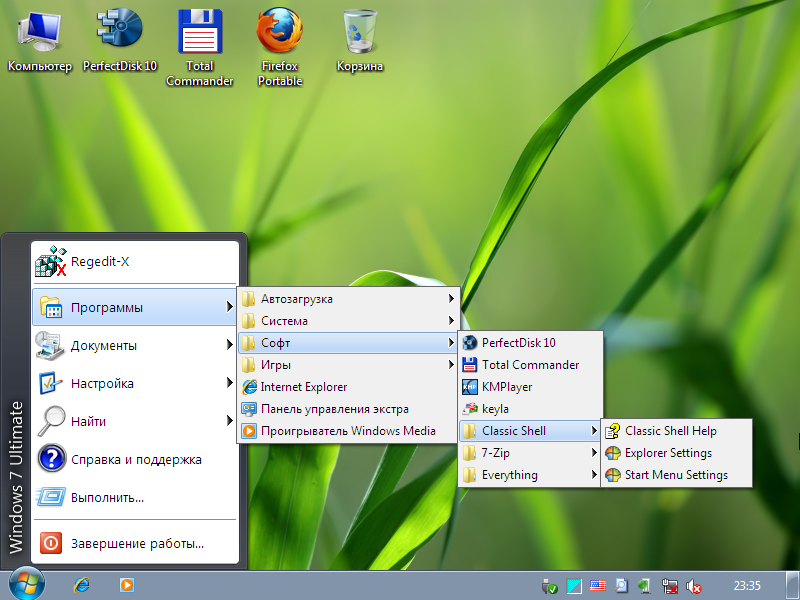
Task: Click the Выполнить run icon
Action: pyautogui.click(x=51, y=497)
